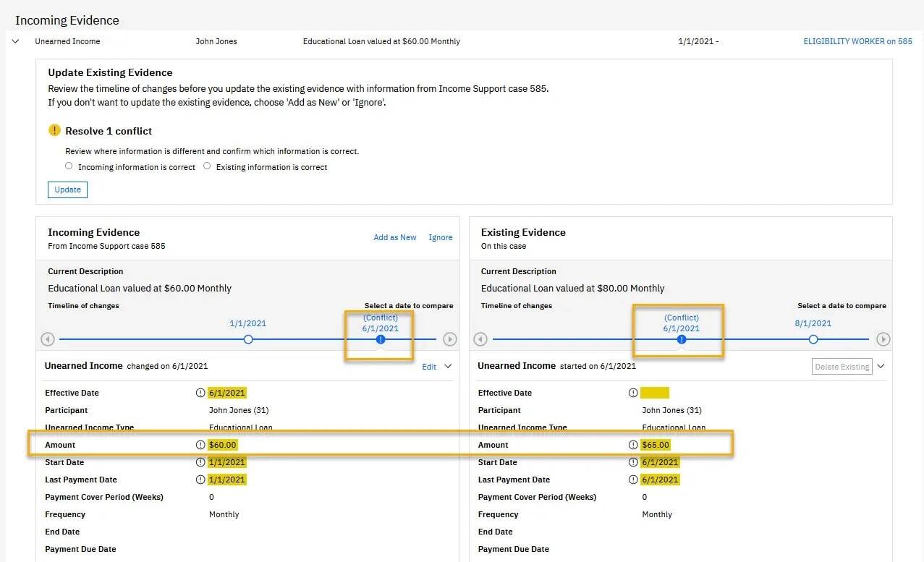Image resolution: width=924 pixels, height=562 pixels.
Task: Select the 6/1/2021 conflict marker in Incoming Evidence
Action: (381, 339)
